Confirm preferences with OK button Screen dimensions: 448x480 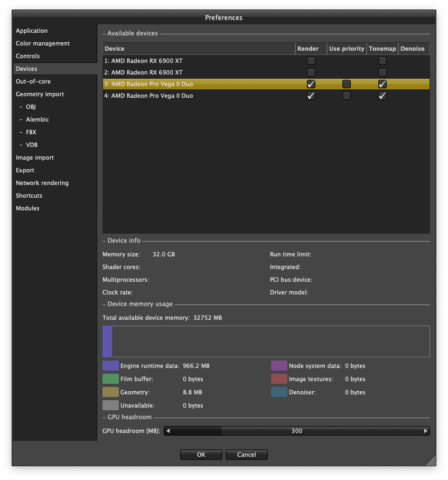(201, 455)
